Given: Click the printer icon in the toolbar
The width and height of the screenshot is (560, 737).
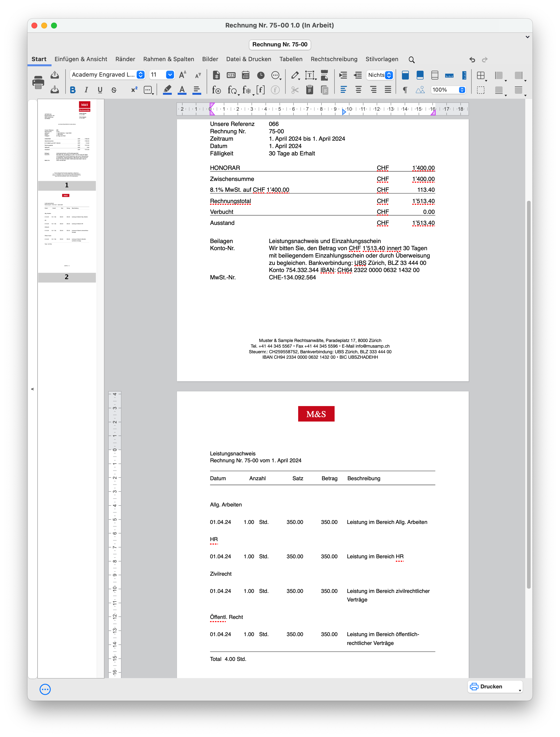Looking at the screenshot, I should click(x=38, y=82).
